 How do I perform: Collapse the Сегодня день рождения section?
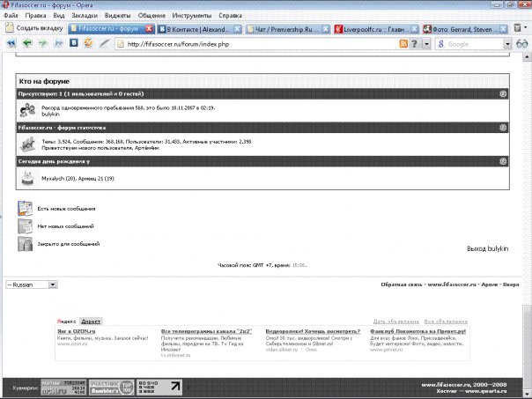pos(503,161)
